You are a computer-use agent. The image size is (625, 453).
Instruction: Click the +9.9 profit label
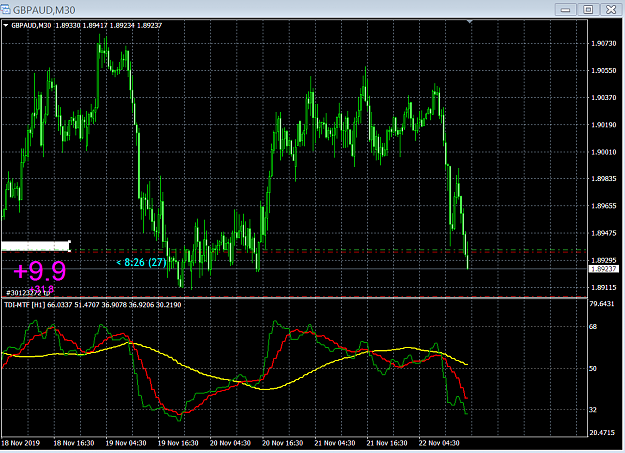[x=39, y=271]
